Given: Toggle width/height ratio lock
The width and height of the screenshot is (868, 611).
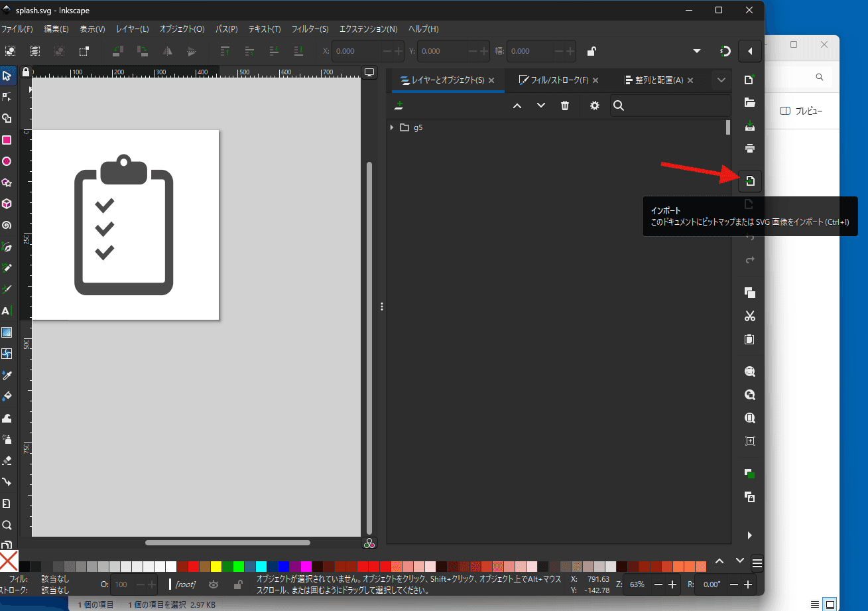Looking at the screenshot, I should pos(591,51).
